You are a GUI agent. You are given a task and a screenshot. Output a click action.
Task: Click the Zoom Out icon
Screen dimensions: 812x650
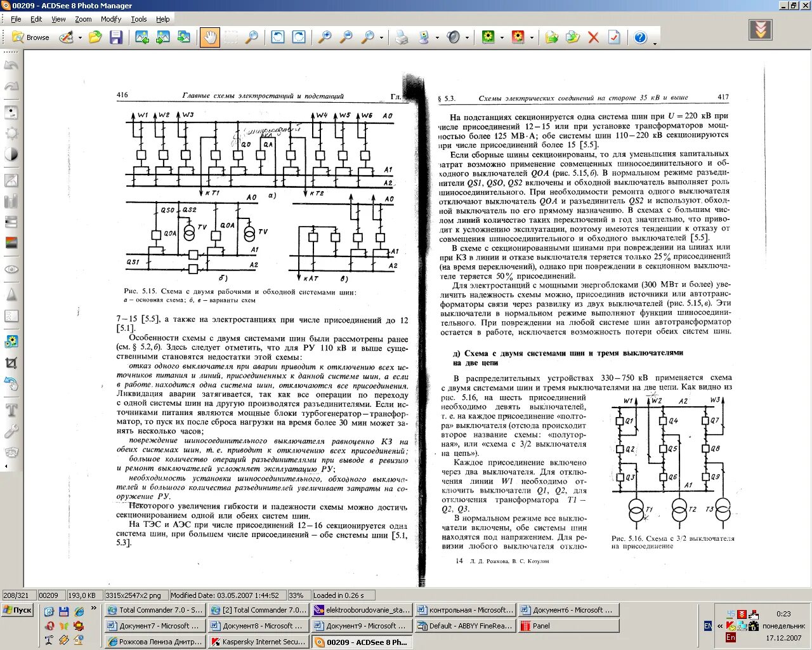(346, 37)
